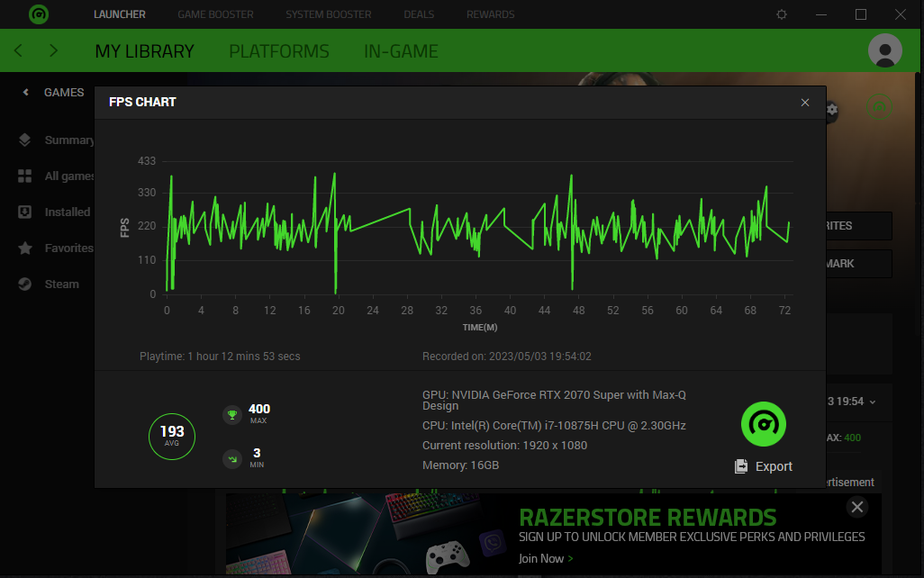The width and height of the screenshot is (924, 578).
Task: Open the Deals tab
Action: [419, 14]
